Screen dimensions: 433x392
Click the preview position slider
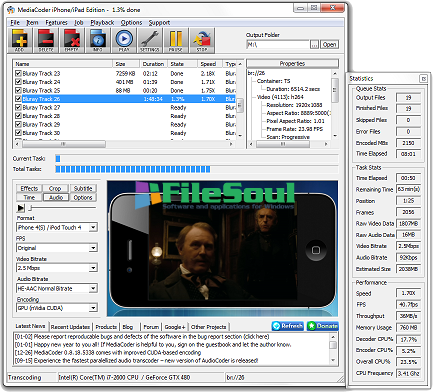(x=63, y=208)
